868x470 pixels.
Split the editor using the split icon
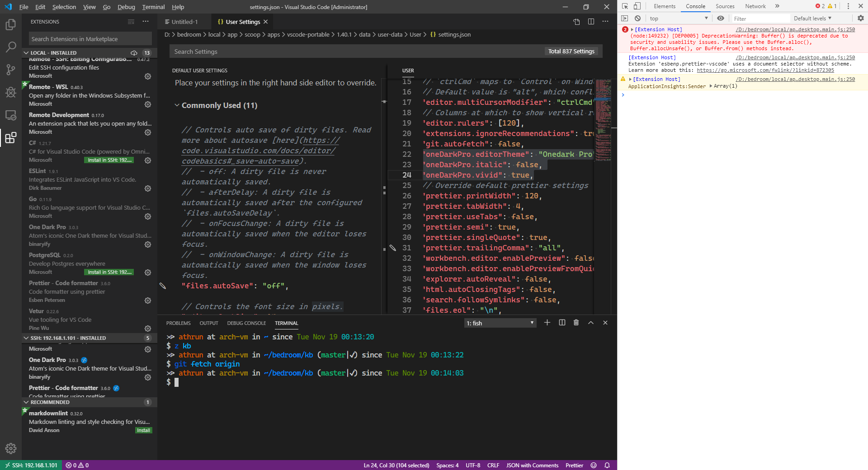pyautogui.click(x=591, y=21)
